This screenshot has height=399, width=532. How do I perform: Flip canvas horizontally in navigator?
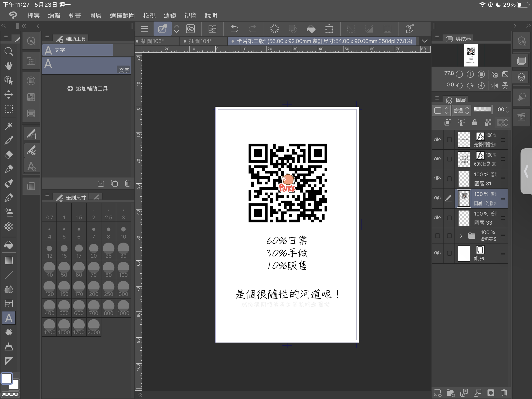[494, 85]
